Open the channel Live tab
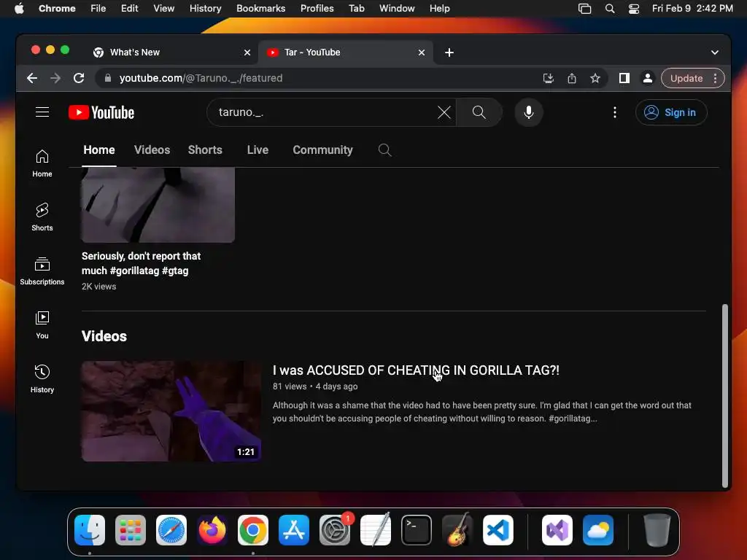Screen dimensions: 747x560 tap(258, 150)
